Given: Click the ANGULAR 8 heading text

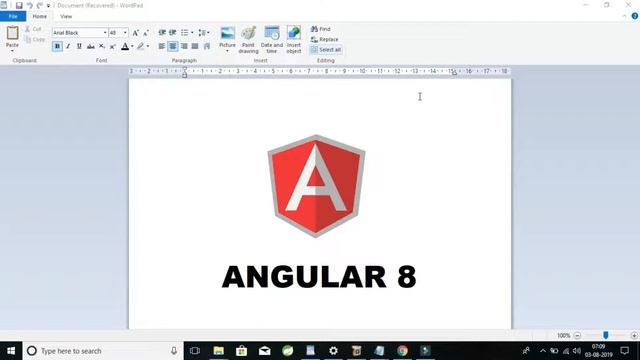Looking at the screenshot, I should coord(319,277).
